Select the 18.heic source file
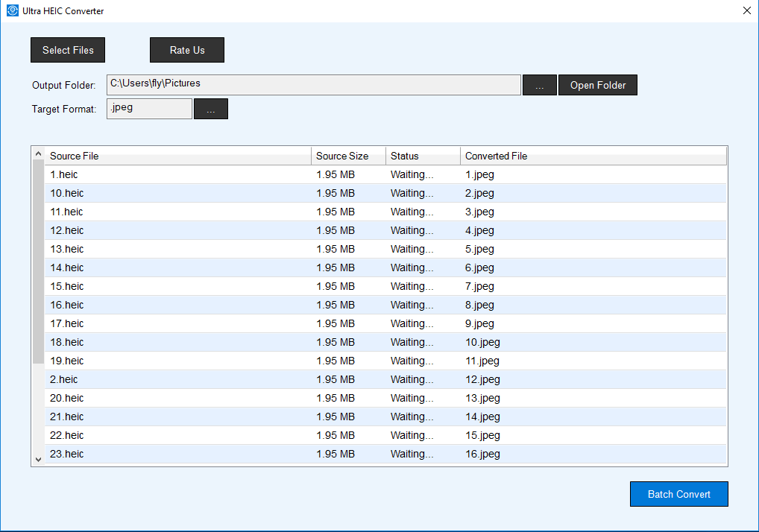759x532 pixels. pyautogui.click(x=67, y=342)
